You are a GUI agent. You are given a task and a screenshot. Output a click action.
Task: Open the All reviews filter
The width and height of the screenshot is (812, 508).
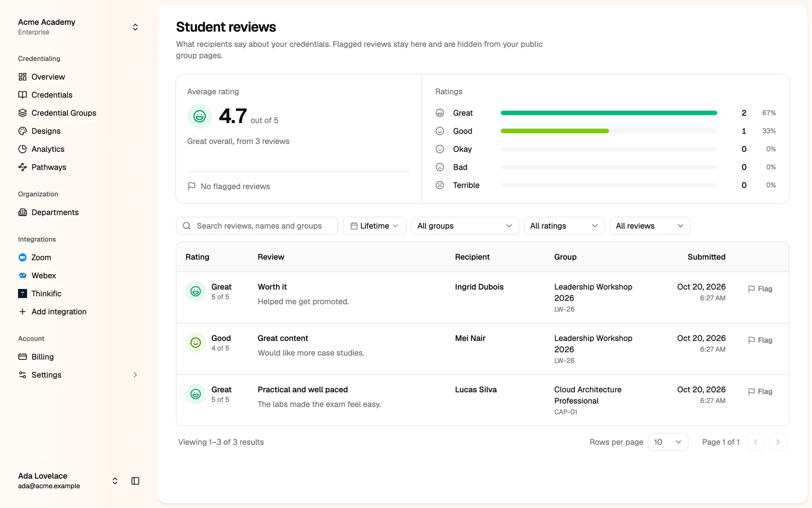[x=650, y=226]
